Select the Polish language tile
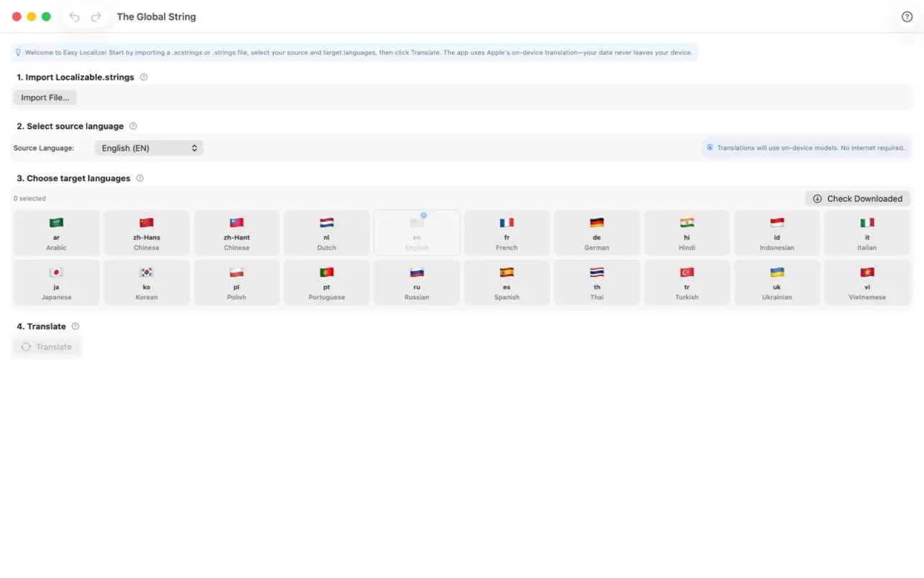 tap(236, 283)
